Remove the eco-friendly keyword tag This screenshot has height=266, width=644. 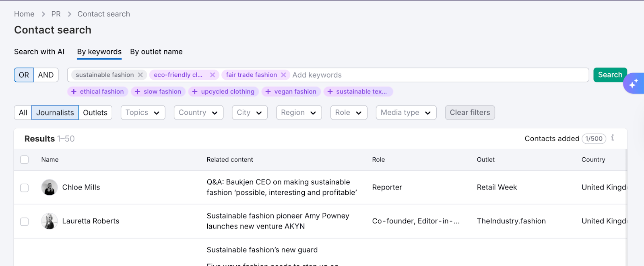coord(213,75)
